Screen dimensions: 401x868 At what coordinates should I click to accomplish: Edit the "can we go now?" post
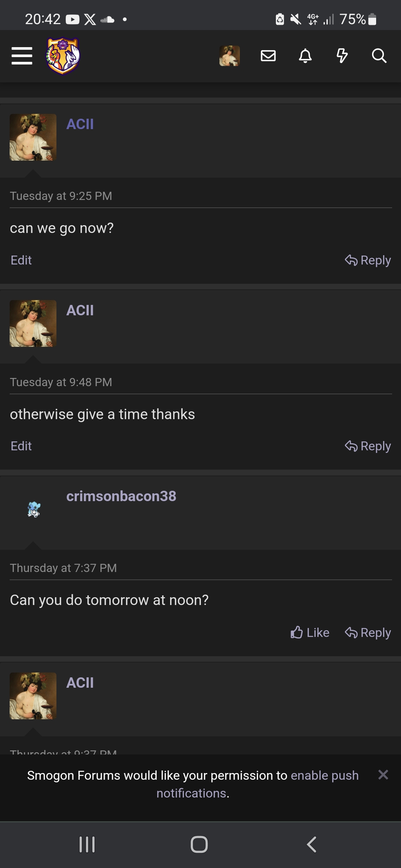(x=21, y=260)
